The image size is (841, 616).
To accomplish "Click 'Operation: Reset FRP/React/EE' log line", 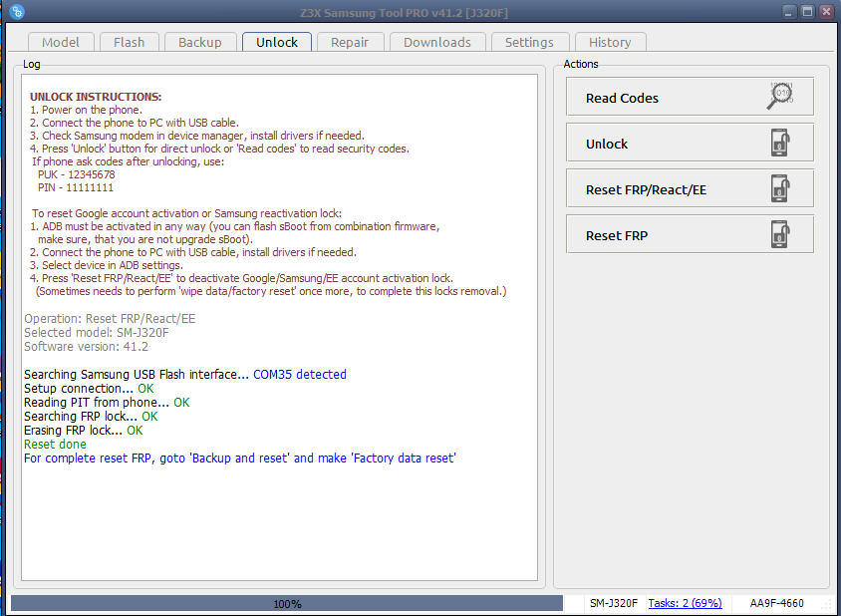I will click(x=110, y=319).
